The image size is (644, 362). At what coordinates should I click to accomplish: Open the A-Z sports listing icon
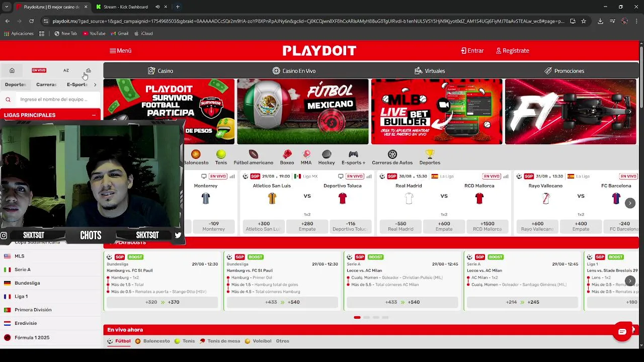point(66,70)
